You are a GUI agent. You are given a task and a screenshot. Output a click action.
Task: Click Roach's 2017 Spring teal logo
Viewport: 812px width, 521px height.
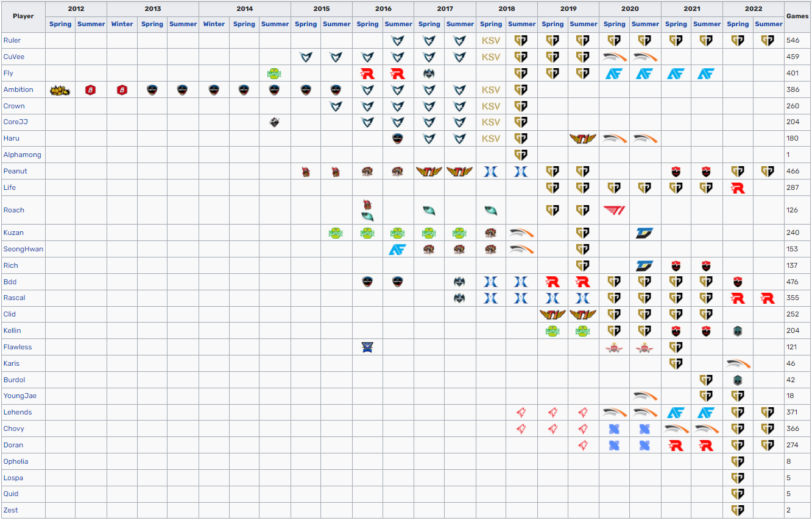429,211
